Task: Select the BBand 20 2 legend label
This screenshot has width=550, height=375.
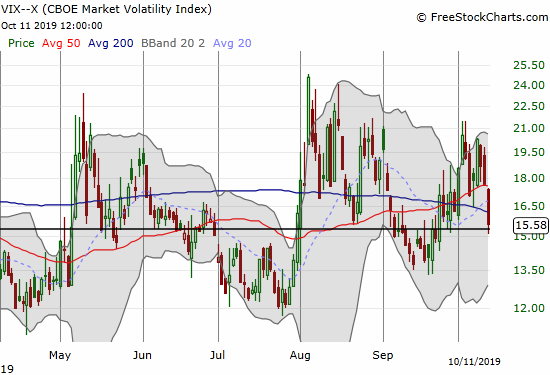Action: tap(173, 43)
